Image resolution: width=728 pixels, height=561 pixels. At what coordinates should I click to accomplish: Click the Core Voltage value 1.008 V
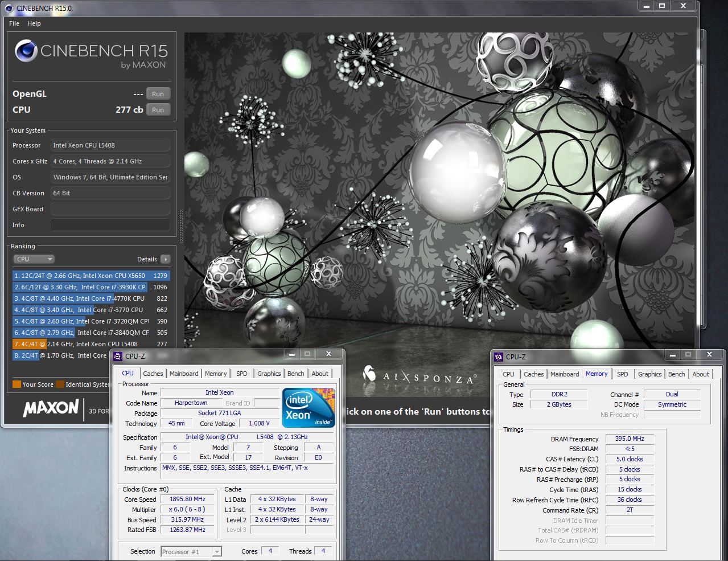click(x=259, y=423)
